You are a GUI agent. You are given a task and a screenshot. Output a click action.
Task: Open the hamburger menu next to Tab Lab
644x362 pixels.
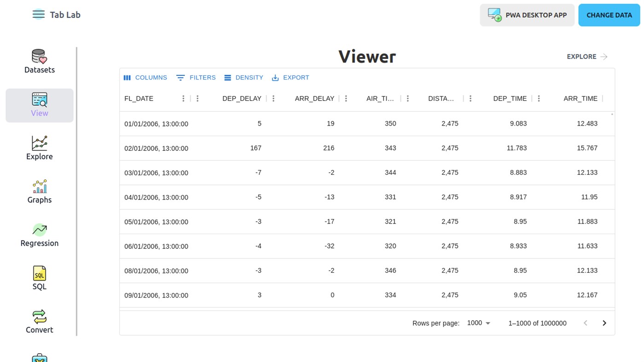(x=39, y=15)
